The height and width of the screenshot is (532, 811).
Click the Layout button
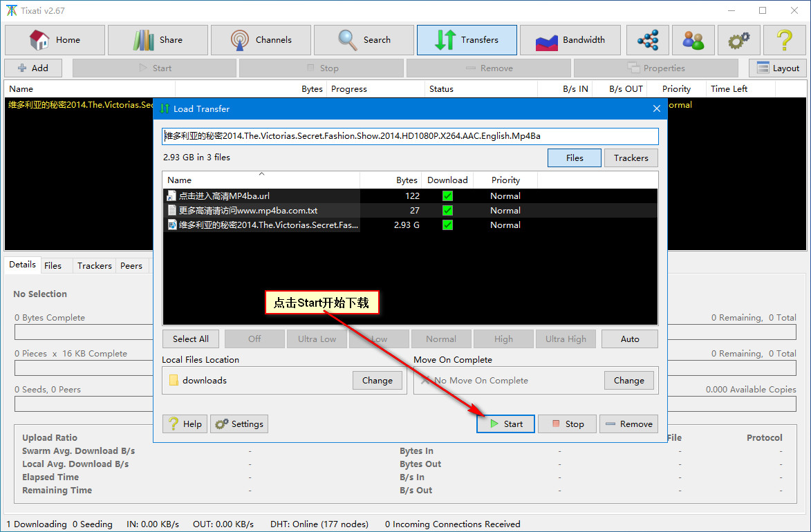click(x=777, y=68)
